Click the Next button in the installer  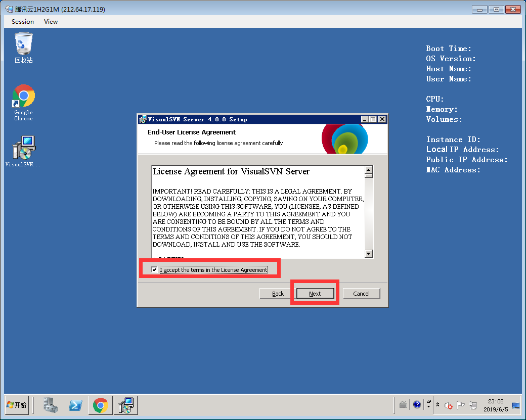click(x=314, y=293)
